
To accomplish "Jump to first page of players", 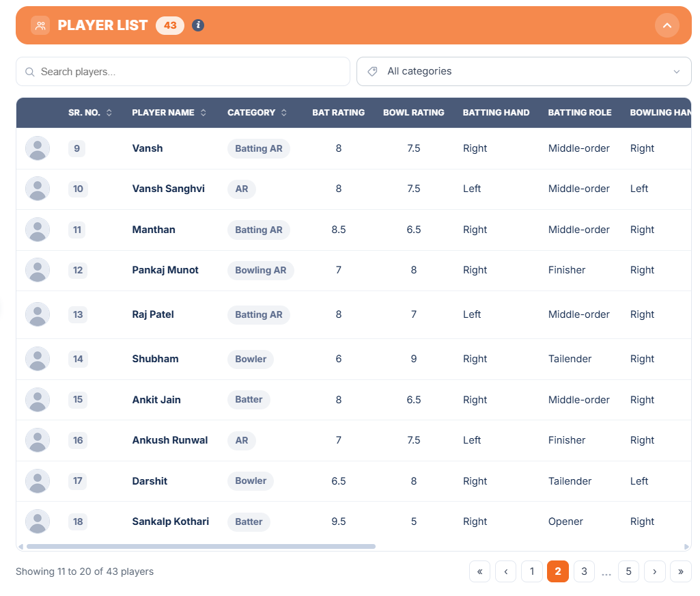I will (479, 571).
